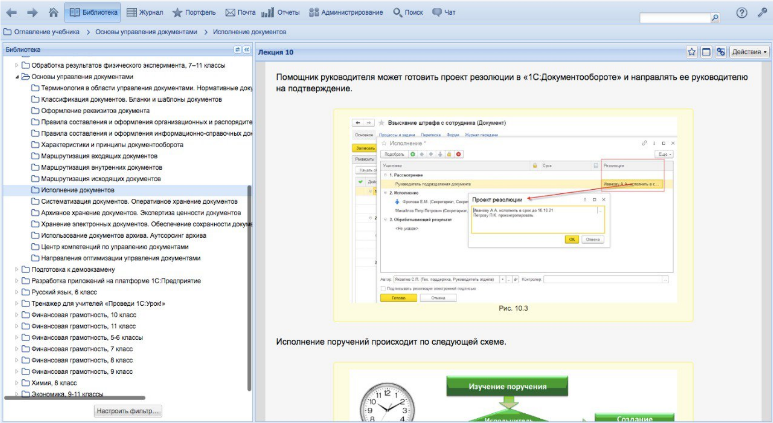Click the refresh icon in Библиотека panel header
Image resolution: width=773 pixels, height=423 pixels.
click(x=237, y=50)
